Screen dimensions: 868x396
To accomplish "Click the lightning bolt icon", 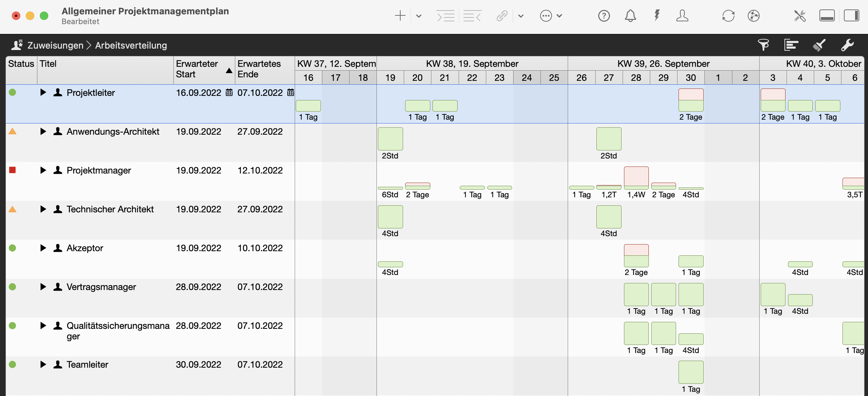I will click(657, 16).
